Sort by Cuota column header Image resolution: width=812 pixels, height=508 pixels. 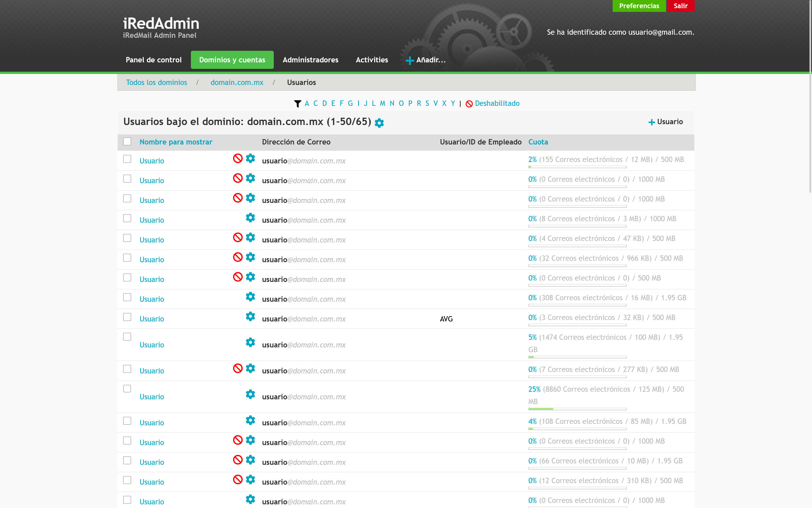click(538, 142)
